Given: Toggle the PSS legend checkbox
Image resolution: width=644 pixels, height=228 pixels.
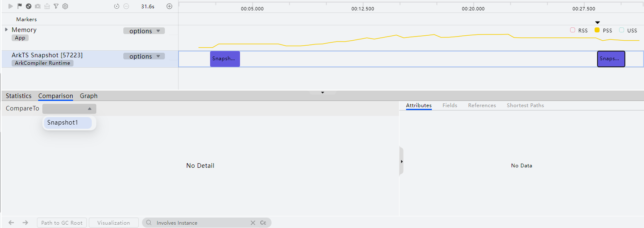Looking at the screenshot, I should click(597, 30).
